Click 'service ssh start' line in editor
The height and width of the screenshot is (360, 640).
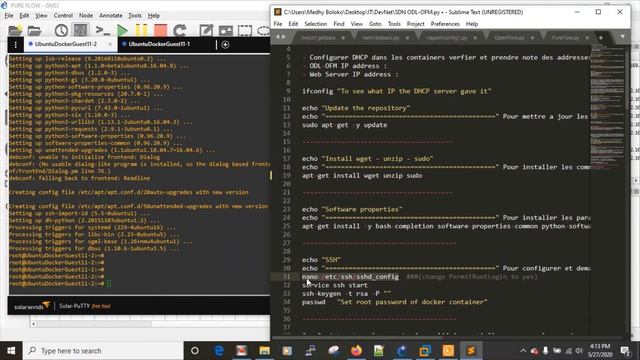[335, 285]
